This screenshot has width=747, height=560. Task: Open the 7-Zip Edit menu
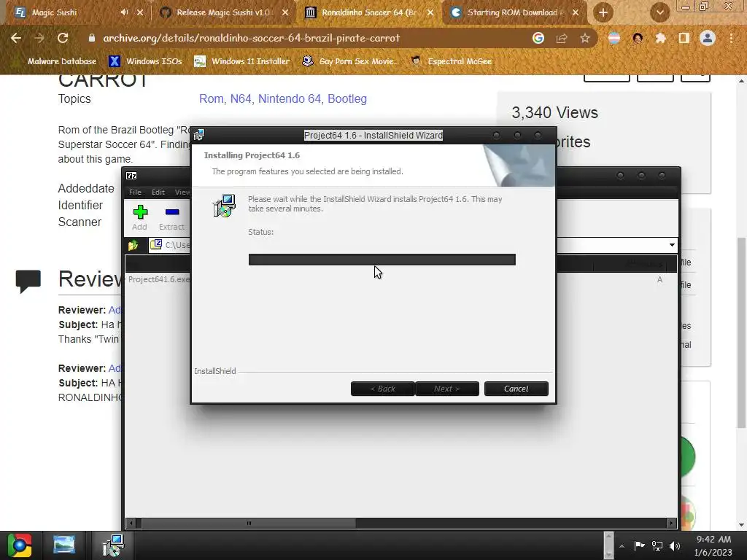click(x=158, y=192)
